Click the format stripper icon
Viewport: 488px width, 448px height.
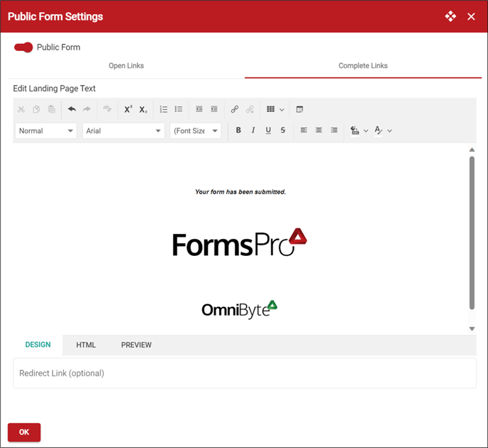pos(107,108)
